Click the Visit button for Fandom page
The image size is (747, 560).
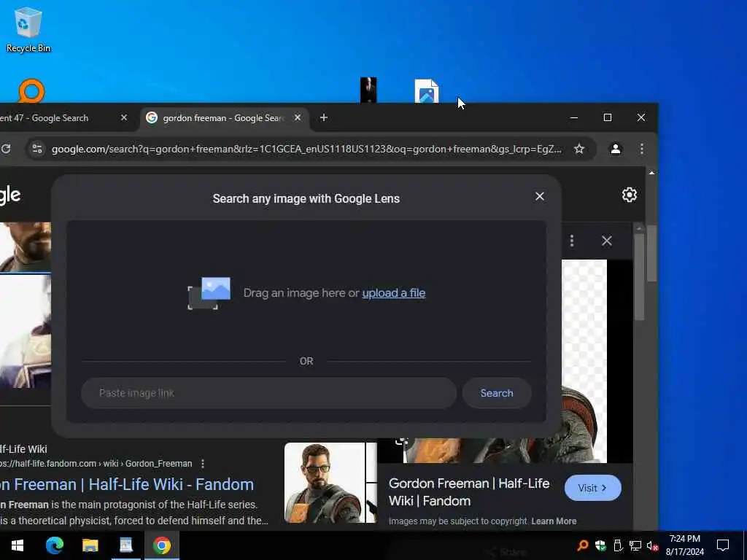click(x=592, y=488)
